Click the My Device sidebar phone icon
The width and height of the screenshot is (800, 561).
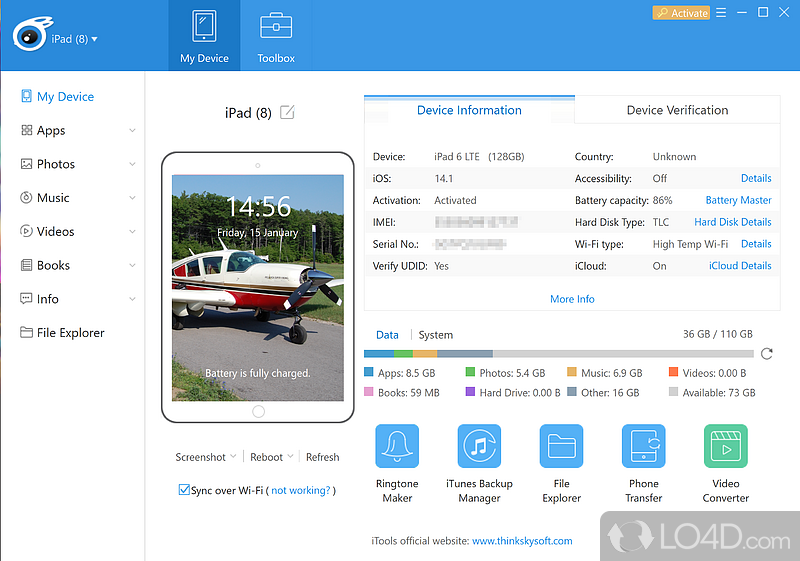[x=27, y=96]
